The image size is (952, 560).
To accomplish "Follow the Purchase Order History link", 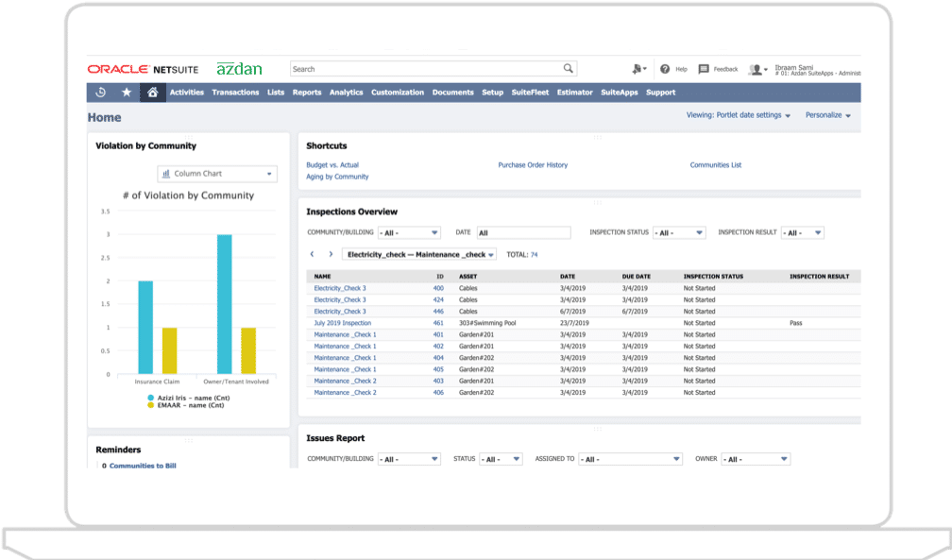I will [x=534, y=164].
